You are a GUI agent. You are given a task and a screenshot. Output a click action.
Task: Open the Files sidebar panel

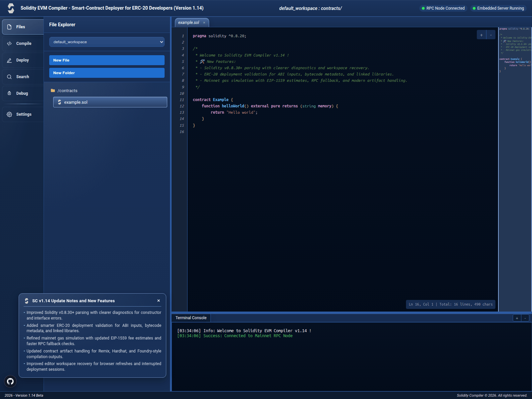point(23,27)
